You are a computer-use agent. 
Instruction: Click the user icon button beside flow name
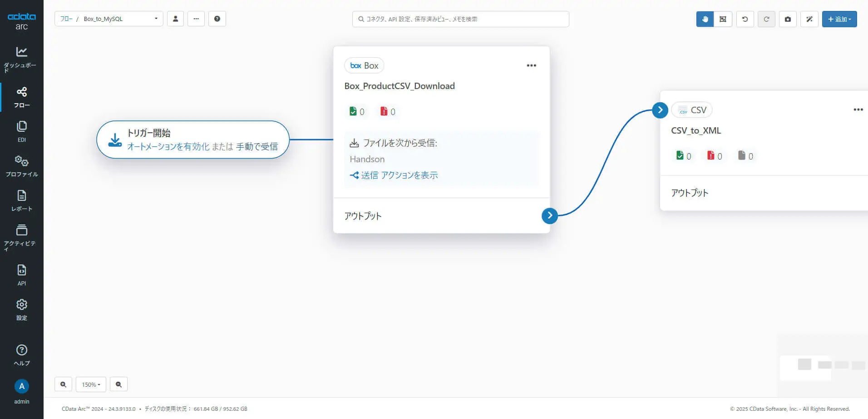coord(175,19)
